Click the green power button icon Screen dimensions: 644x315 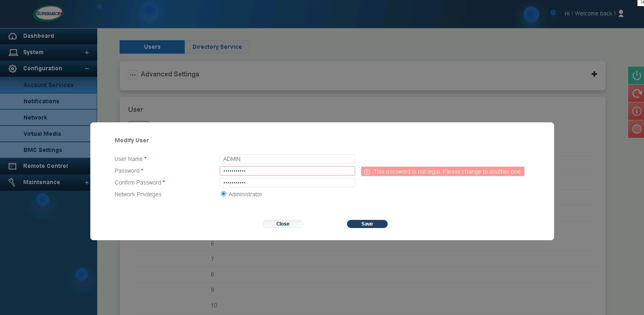(x=636, y=76)
